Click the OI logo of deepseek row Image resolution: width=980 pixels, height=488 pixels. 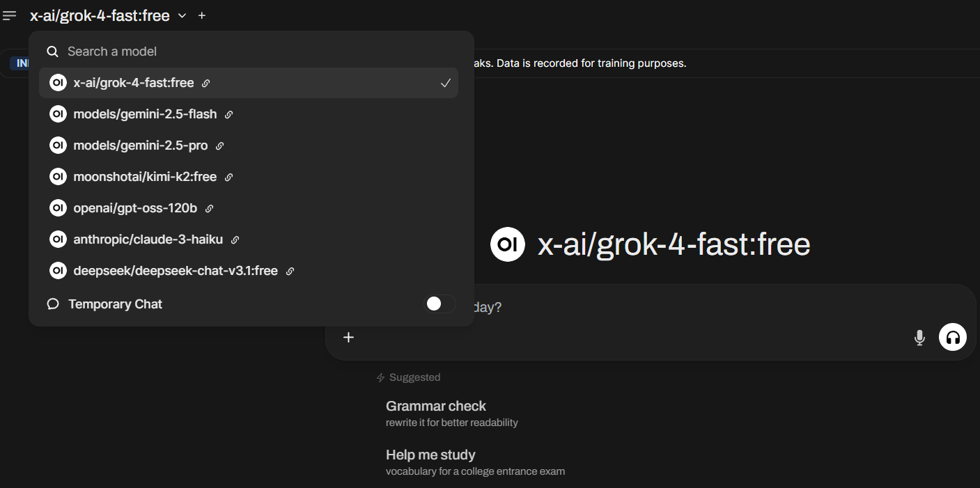pyautogui.click(x=58, y=271)
